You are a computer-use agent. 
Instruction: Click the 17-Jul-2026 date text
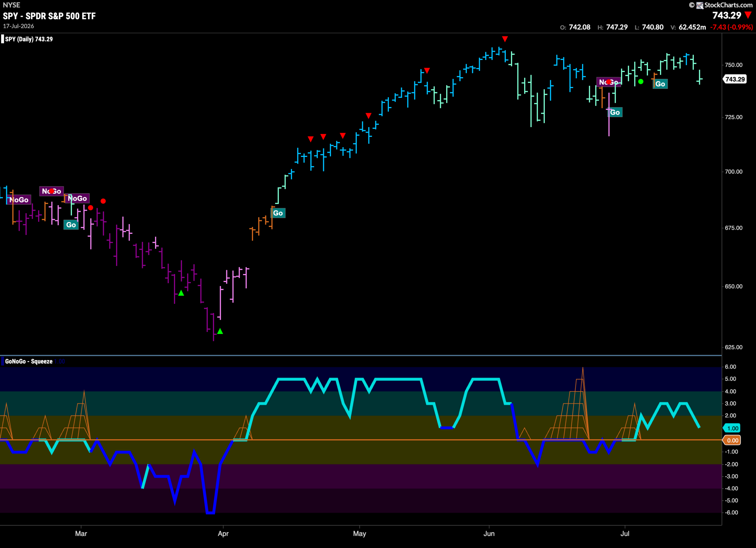pos(18,26)
